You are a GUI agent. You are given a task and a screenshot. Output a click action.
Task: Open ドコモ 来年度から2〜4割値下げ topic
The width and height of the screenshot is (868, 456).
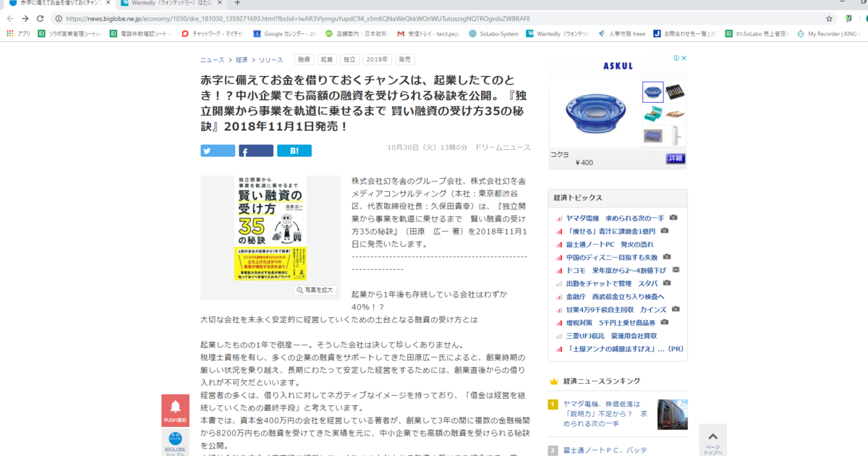pos(616,270)
